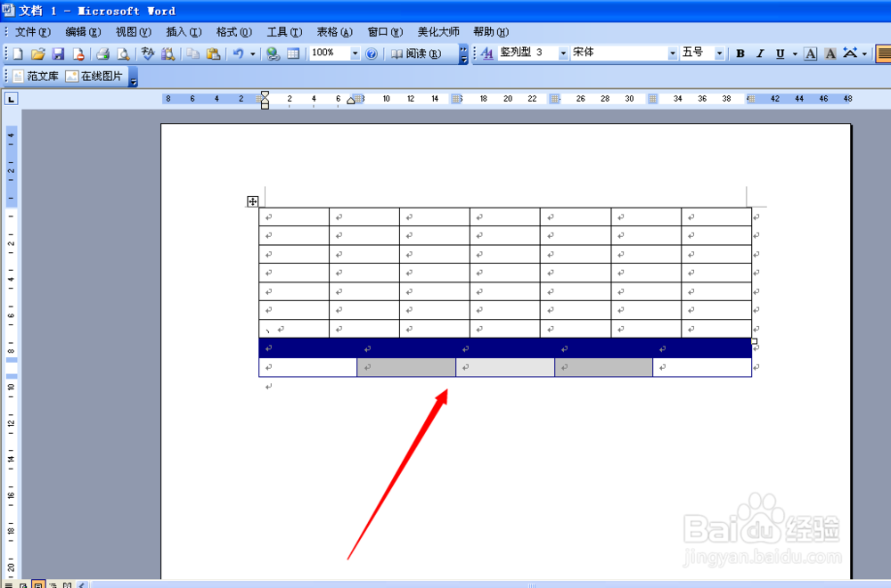Click the tab stop selector on ruler
This screenshot has height=588, width=891.
[x=11, y=99]
